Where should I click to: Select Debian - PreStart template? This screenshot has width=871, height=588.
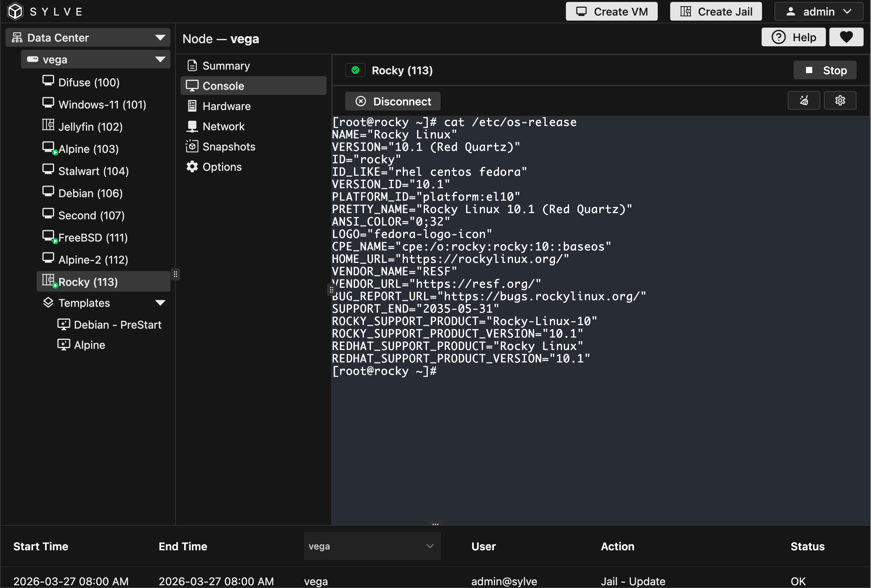pos(111,324)
